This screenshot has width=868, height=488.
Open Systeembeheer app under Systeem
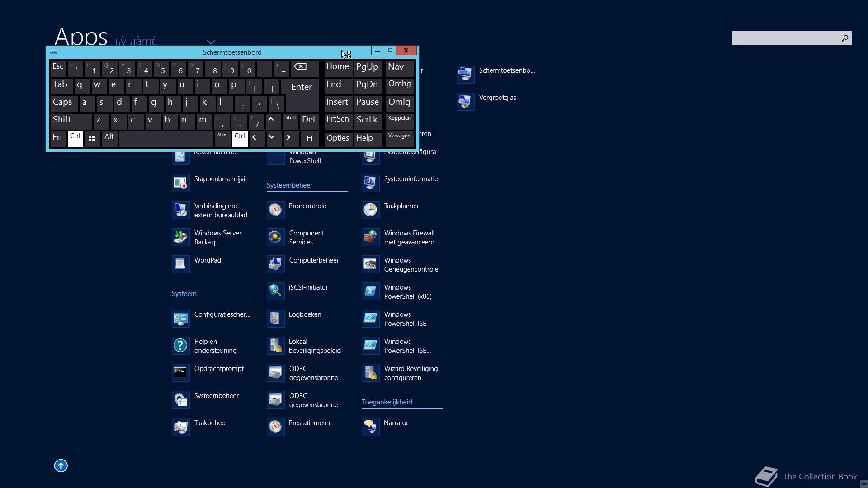pyautogui.click(x=180, y=399)
